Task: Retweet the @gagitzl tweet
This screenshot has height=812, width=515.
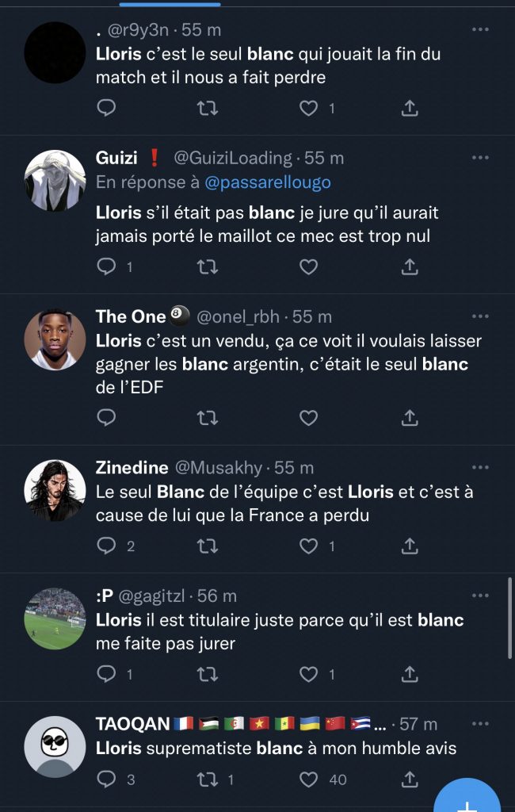Action: coord(207,674)
